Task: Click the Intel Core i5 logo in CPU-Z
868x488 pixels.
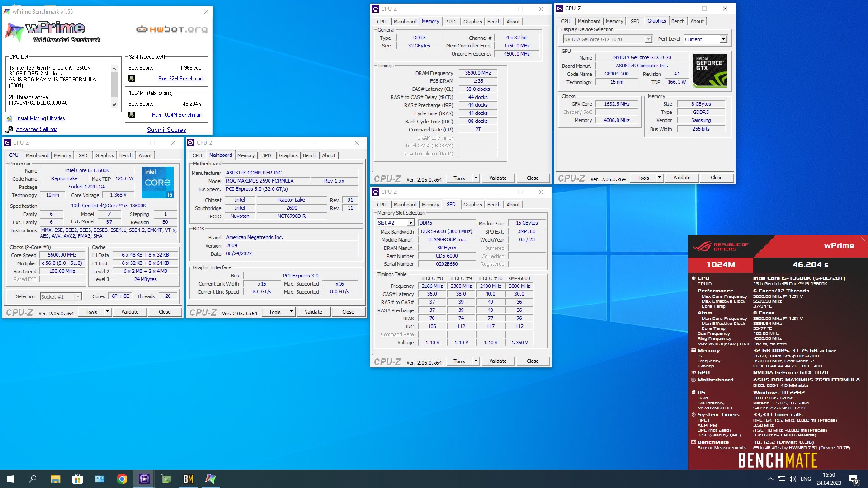Action: 158,183
